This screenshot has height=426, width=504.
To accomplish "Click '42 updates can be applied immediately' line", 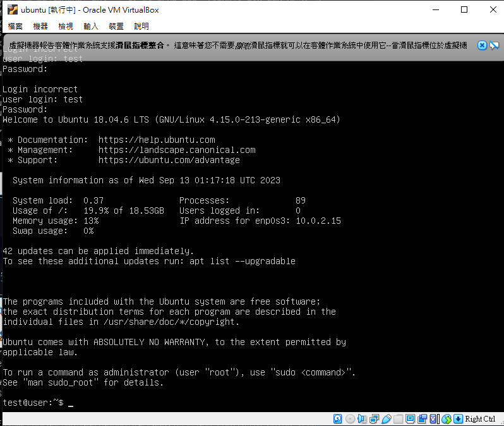I will [98, 251].
